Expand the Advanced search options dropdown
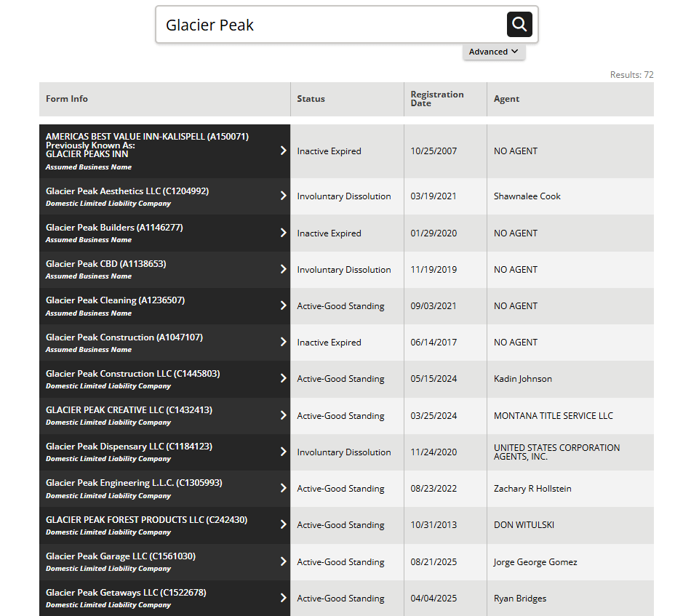Viewport: 691px width, 616px height. (493, 52)
